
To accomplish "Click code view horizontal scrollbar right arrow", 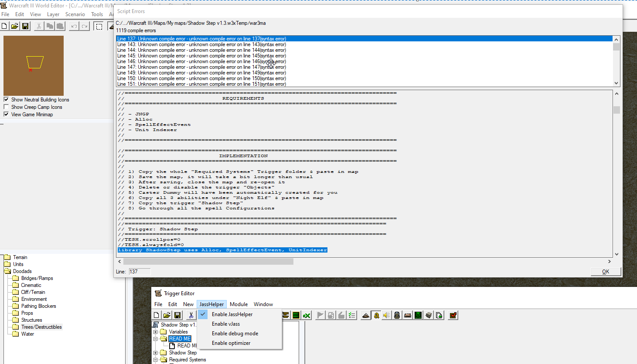I will click(609, 262).
